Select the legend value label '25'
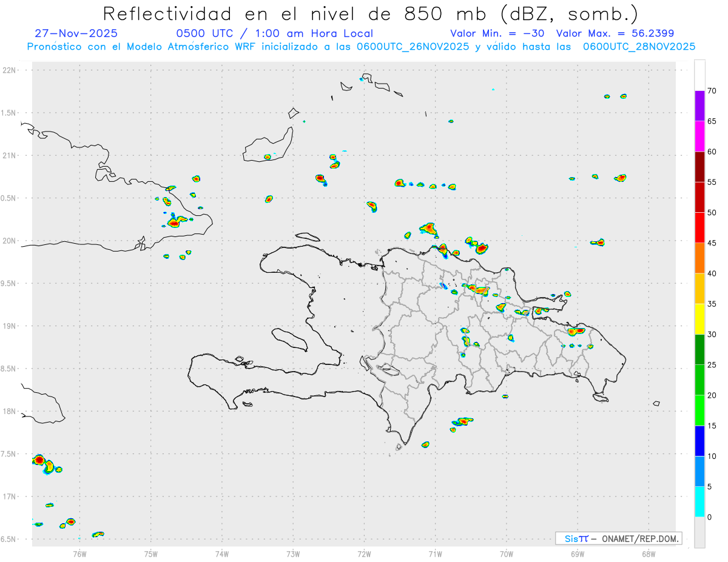The height and width of the screenshot is (562, 728). [712, 365]
